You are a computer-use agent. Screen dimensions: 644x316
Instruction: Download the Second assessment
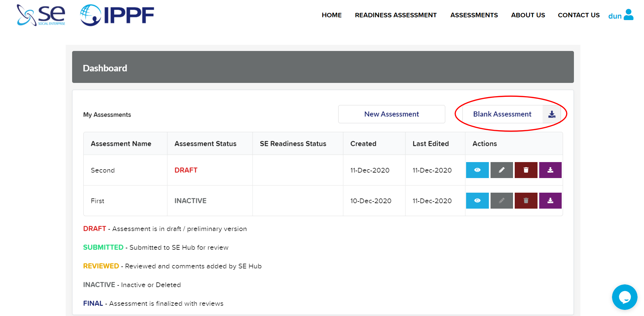(550, 170)
